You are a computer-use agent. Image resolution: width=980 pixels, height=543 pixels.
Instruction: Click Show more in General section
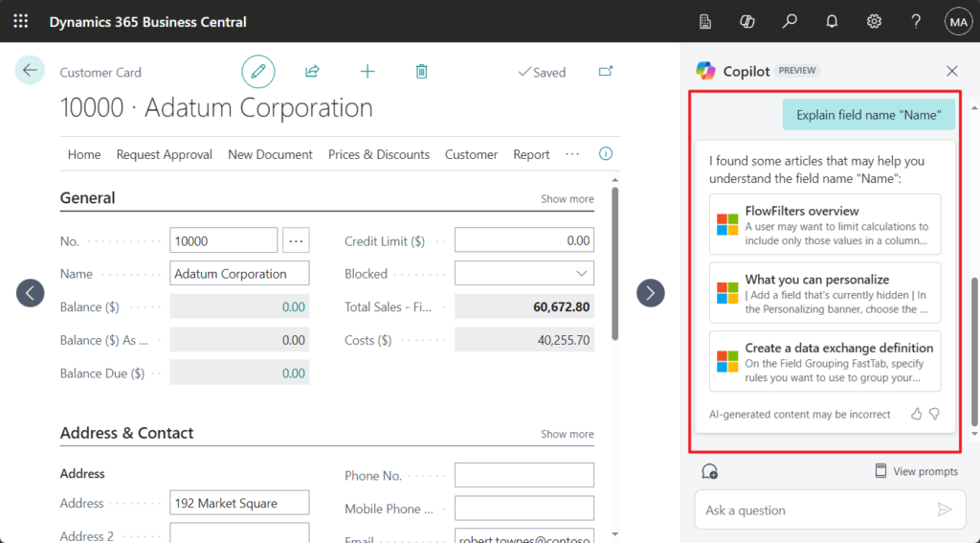click(568, 199)
